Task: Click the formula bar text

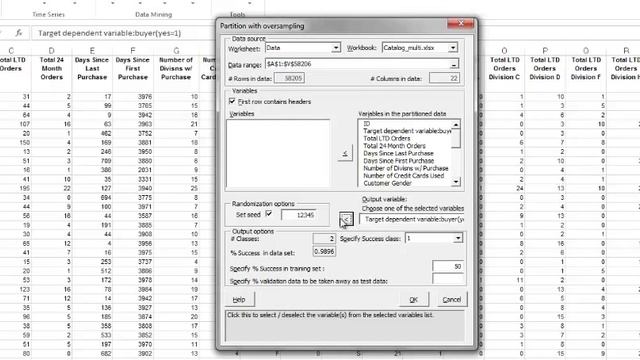Action: coord(109,33)
